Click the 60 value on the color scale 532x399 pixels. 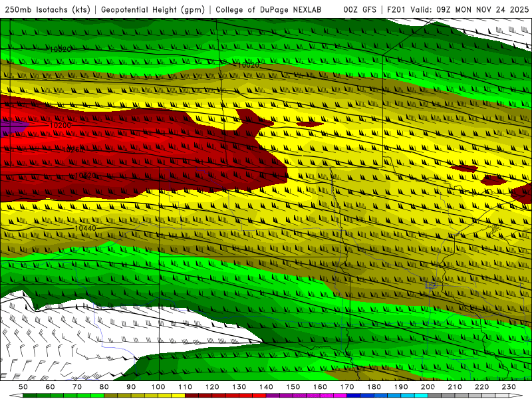pyautogui.click(x=51, y=387)
